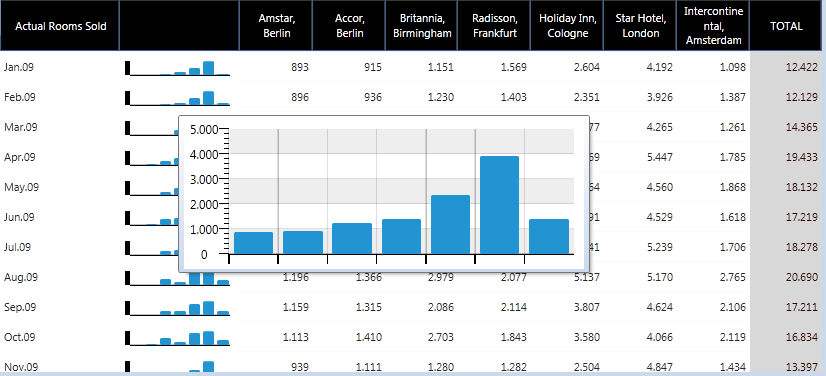
Task: Click the popup bar just above 2.000
Action: click(450, 224)
